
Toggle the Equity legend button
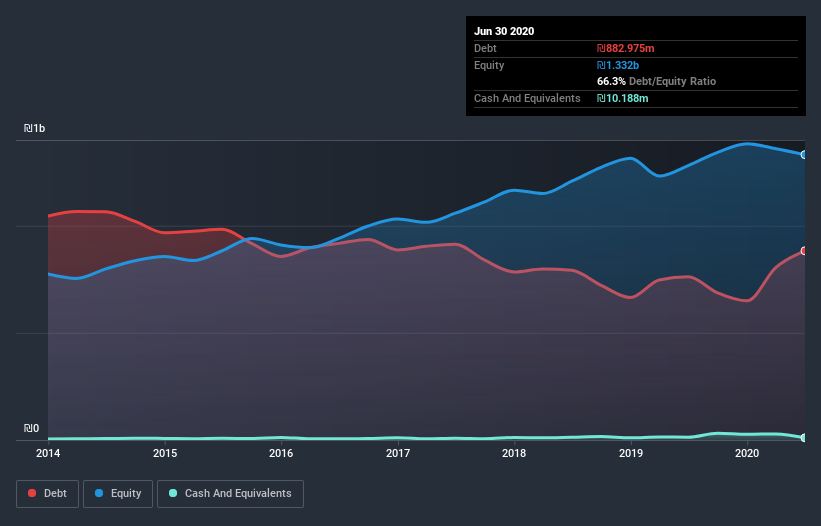coord(118,494)
